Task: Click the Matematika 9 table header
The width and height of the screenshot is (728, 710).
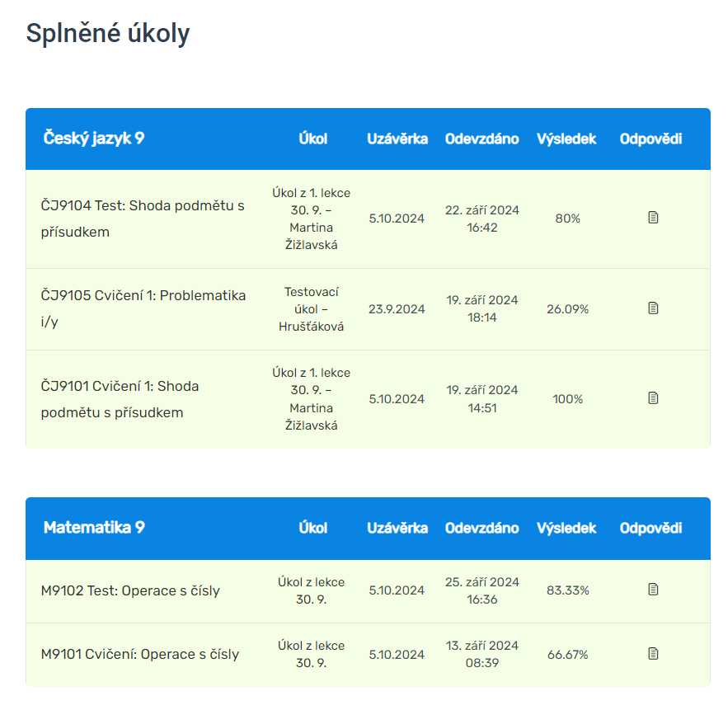Action: coord(94,528)
